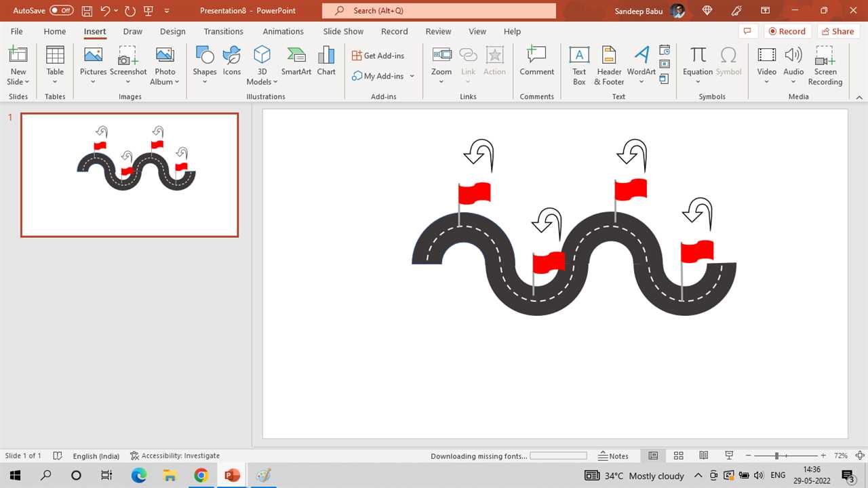Insert a Text Box
The image size is (868, 488).
[578, 66]
